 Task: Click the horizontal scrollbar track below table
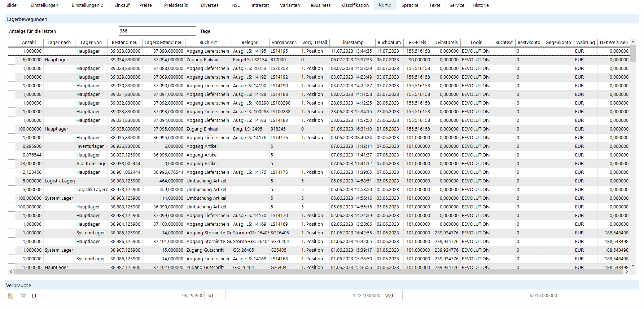click(317, 272)
